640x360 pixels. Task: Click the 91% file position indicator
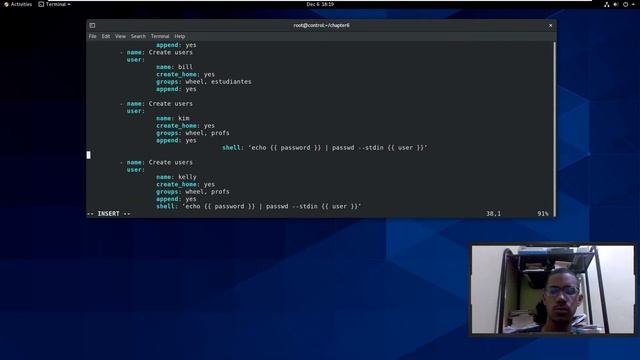click(x=543, y=213)
